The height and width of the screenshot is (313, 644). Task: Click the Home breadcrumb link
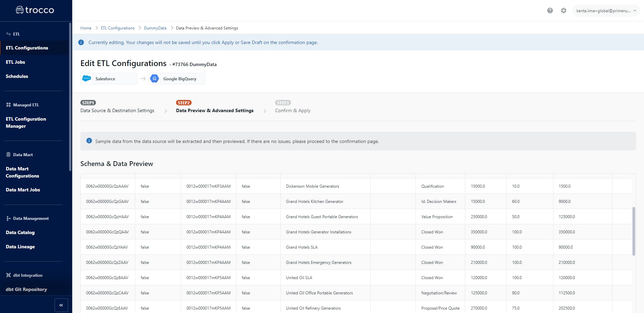coord(86,28)
